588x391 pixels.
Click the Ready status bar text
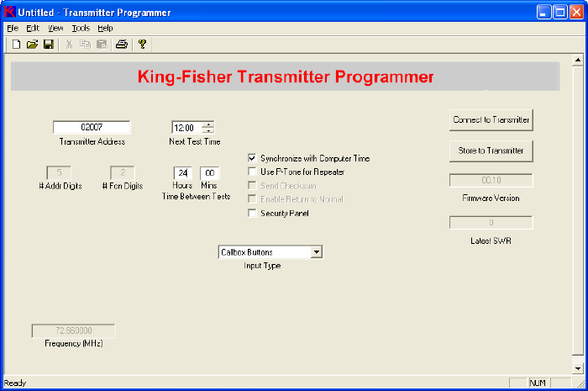point(15,383)
